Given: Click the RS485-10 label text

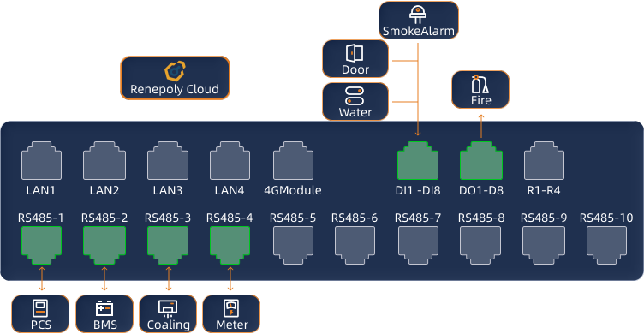Looking at the screenshot, I should [606, 218].
